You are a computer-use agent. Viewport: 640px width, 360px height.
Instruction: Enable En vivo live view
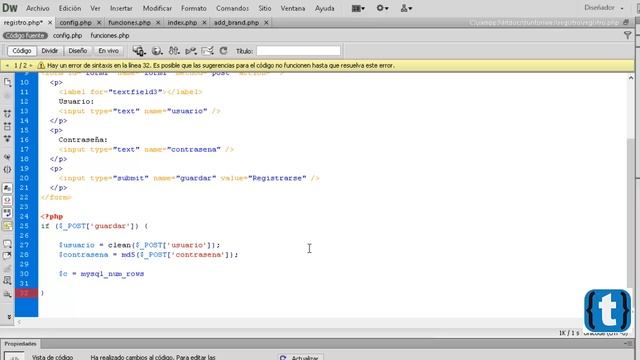[109, 51]
